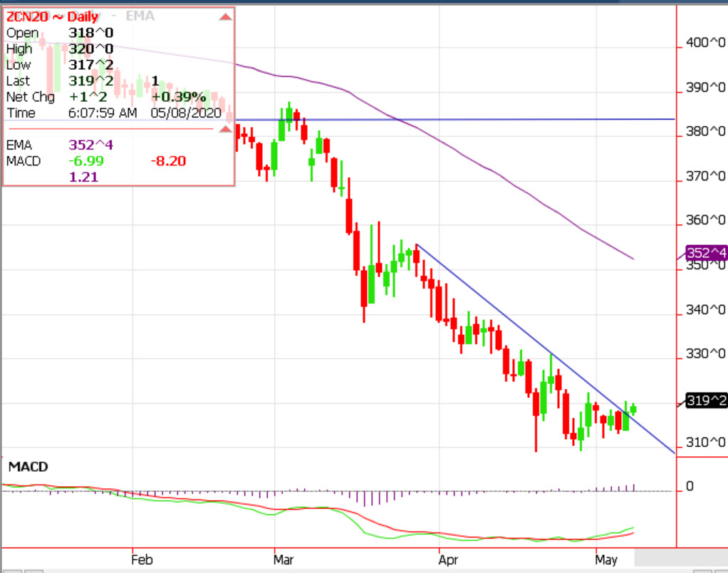Collapse the studies section using lower triangle
728x573 pixels.
pyautogui.click(x=225, y=128)
